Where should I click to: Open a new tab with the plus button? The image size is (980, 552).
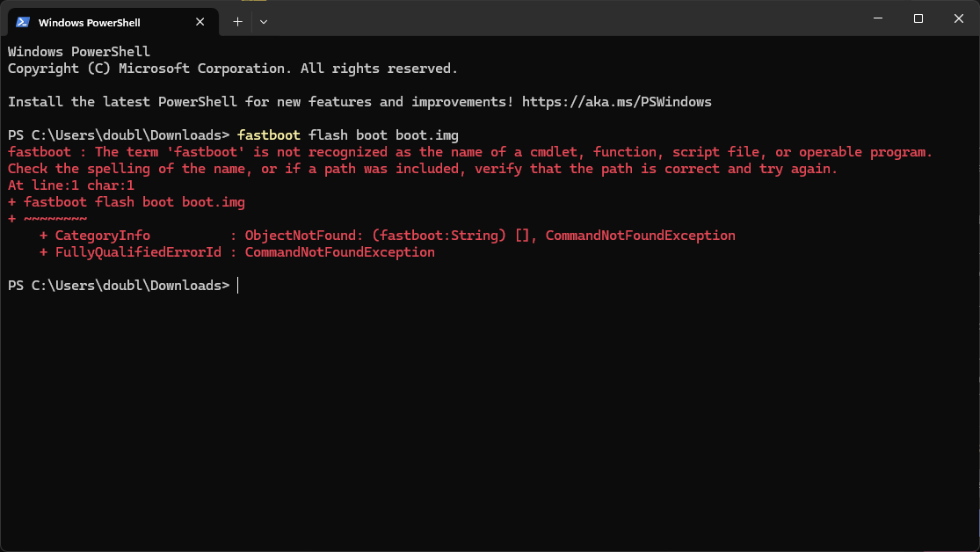coord(237,22)
